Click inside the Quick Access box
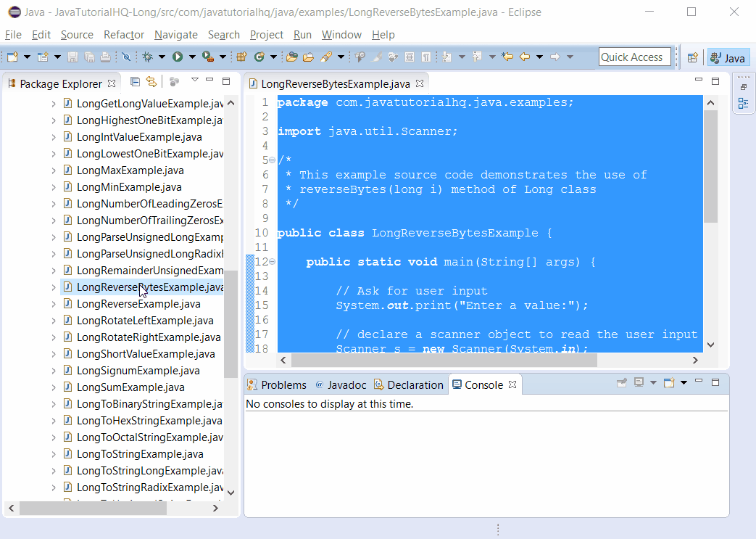Viewport: 756px width, 539px height. [x=635, y=57]
